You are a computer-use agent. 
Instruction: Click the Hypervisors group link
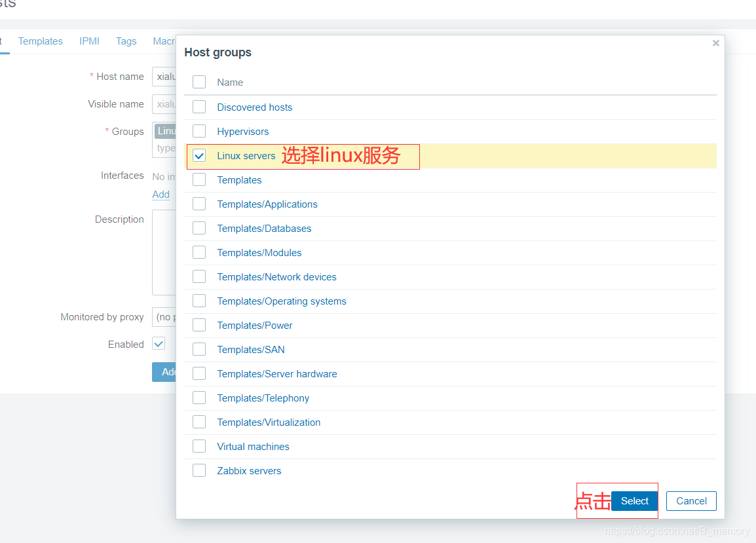tap(242, 132)
